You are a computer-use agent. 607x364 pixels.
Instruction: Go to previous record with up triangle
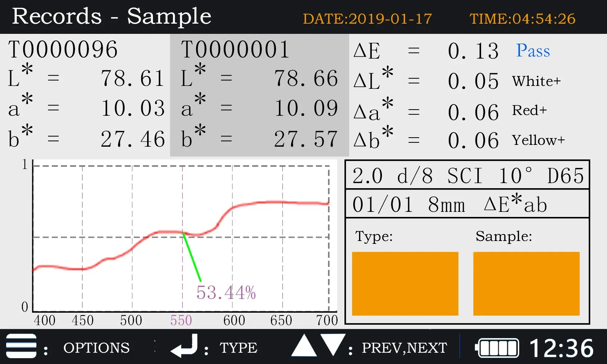click(x=304, y=345)
